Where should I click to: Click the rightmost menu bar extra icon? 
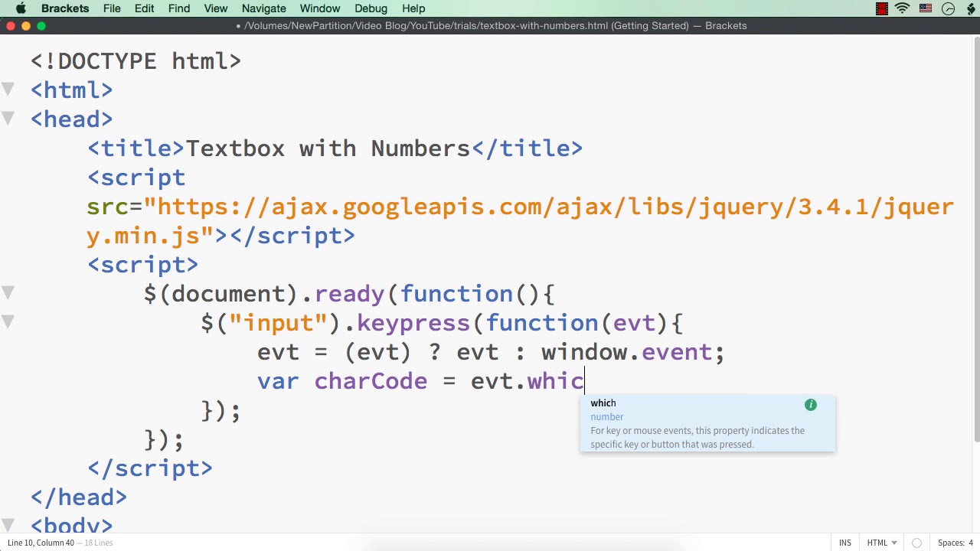[970, 8]
